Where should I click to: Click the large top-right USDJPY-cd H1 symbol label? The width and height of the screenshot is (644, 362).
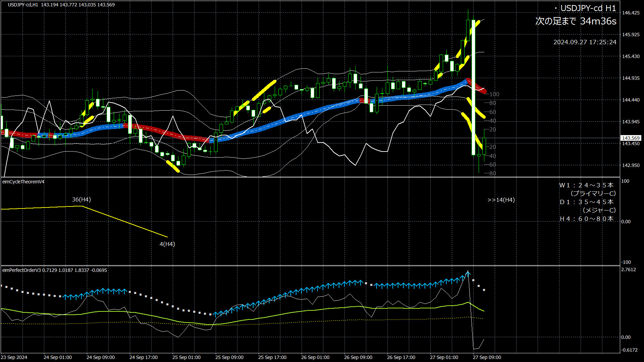point(588,8)
